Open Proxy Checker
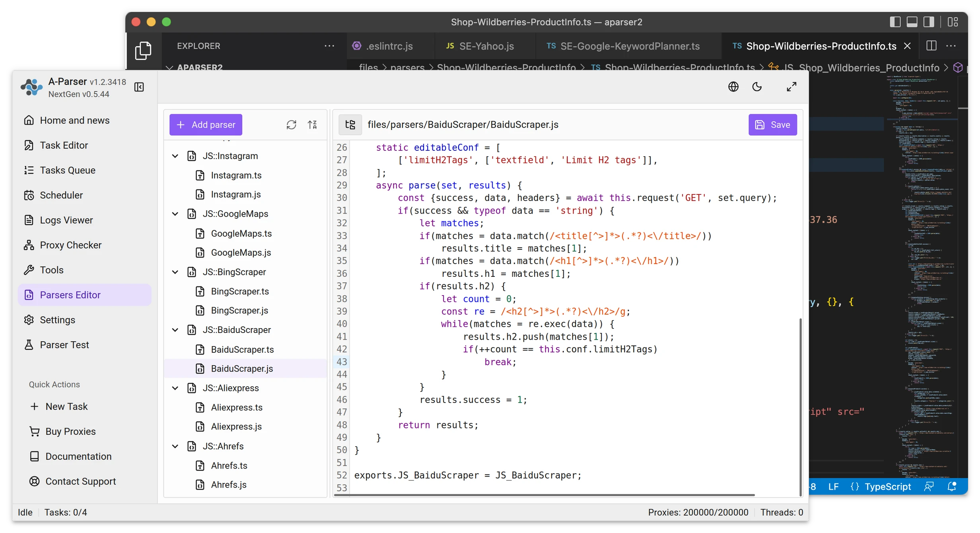The image size is (980, 533). coord(85,245)
